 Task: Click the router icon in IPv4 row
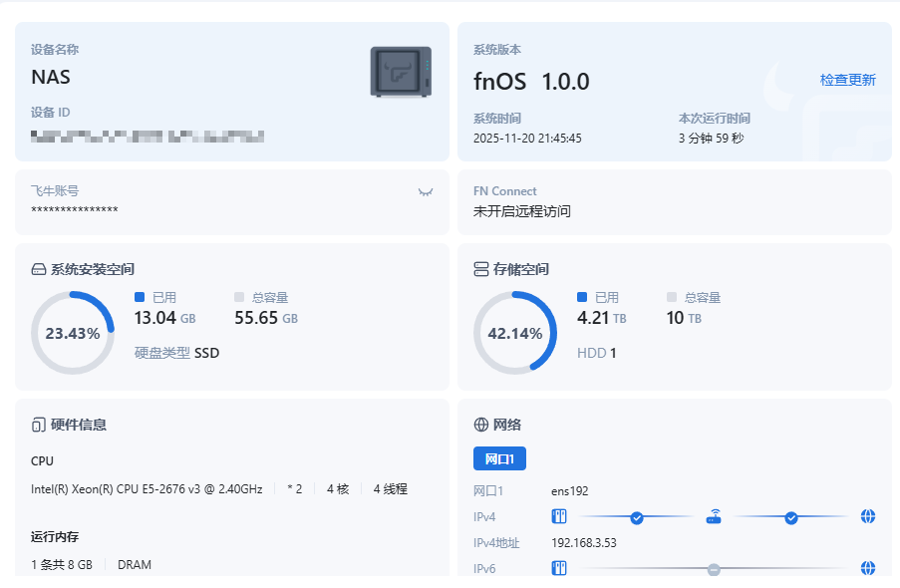(x=714, y=516)
